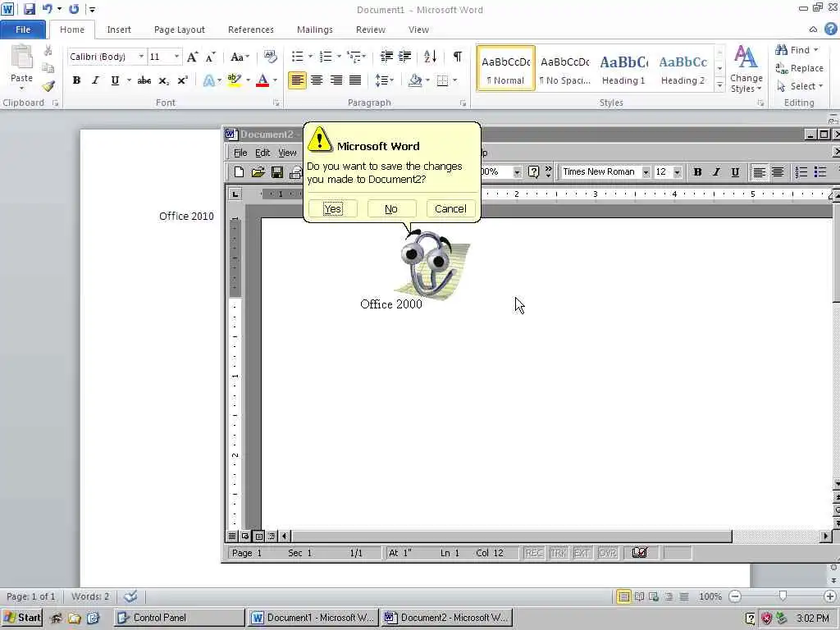Click the Open folder icon in Word 2000
The image size is (840, 630).
pyautogui.click(x=258, y=172)
